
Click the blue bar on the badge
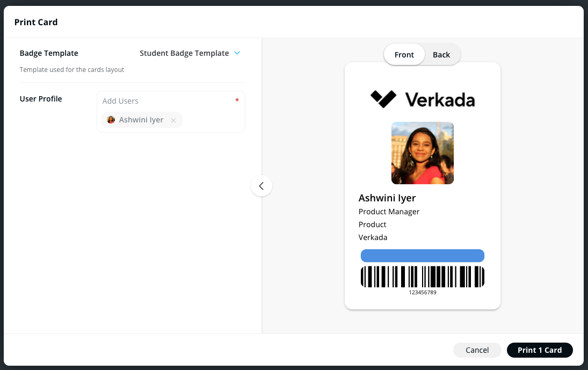422,256
